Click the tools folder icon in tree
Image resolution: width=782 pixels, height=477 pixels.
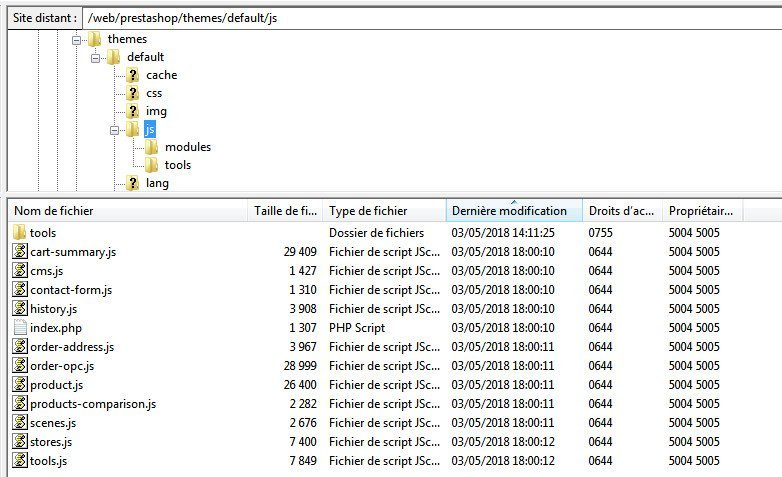[152, 165]
